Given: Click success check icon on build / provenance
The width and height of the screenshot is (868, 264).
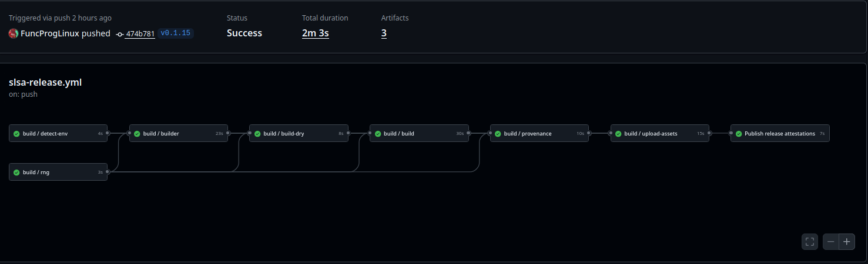Looking at the screenshot, I should coord(498,134).
